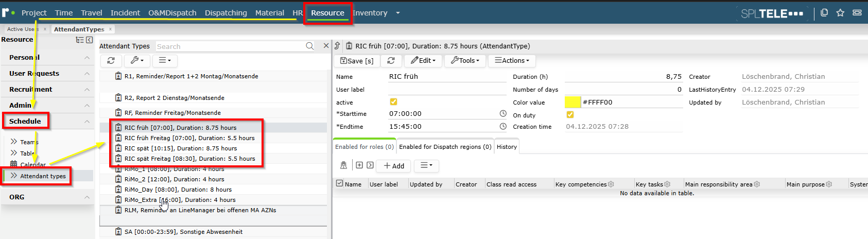The width and height of the screenshot is (868, 239).
Task: Click gear icon on Key tasks column
Action: pyautogui.click(x=667, y=184)
